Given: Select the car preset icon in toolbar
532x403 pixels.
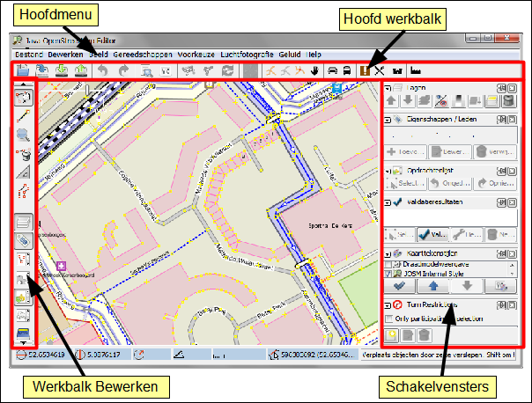Looking at the screenshot, I should (x=333, y=70).
